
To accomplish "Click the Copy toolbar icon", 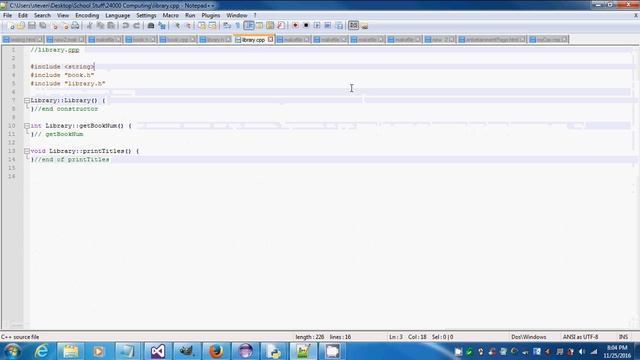I will (x=100, y=26).
